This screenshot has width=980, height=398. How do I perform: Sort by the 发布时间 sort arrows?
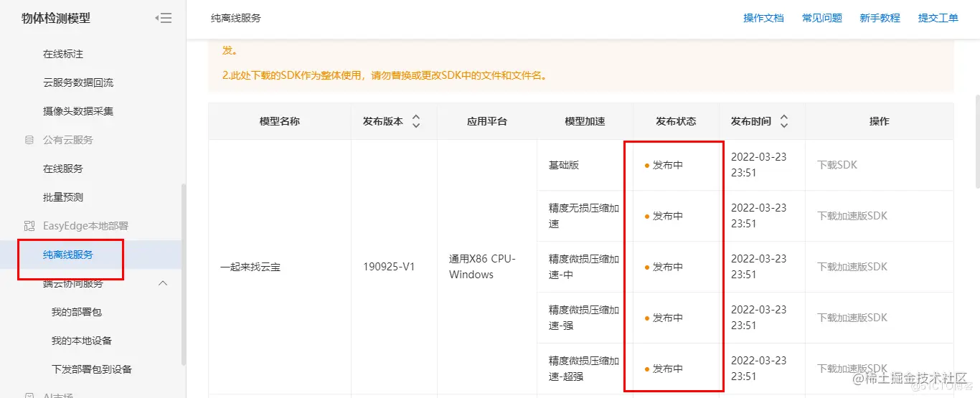[x=784, y=121]
